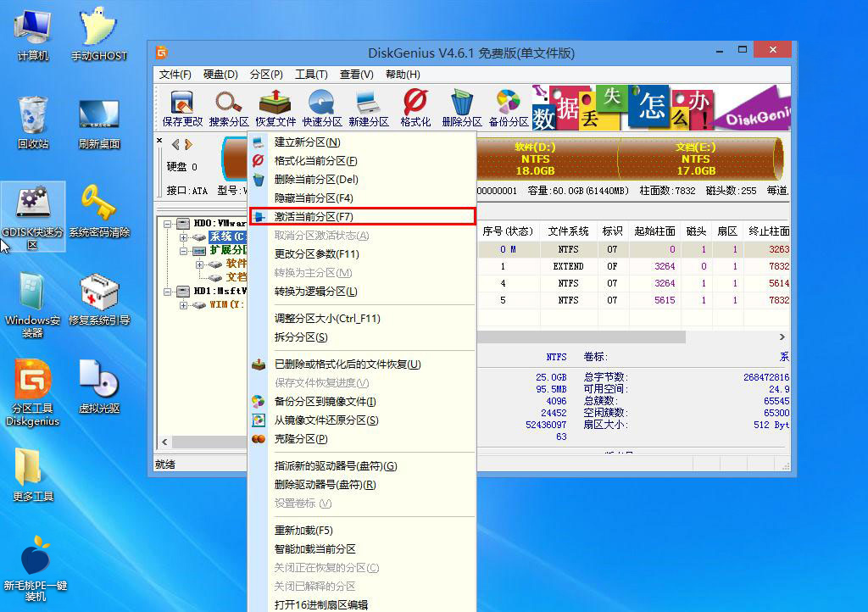The height and width of the screenshot is (612, 868).
Task: Select 备份分区到镜像文件(I) menu entry
Action: point(363,401)
